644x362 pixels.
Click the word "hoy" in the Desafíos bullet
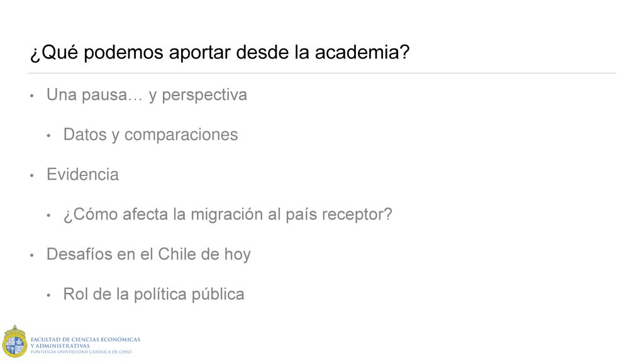(237, 255)
